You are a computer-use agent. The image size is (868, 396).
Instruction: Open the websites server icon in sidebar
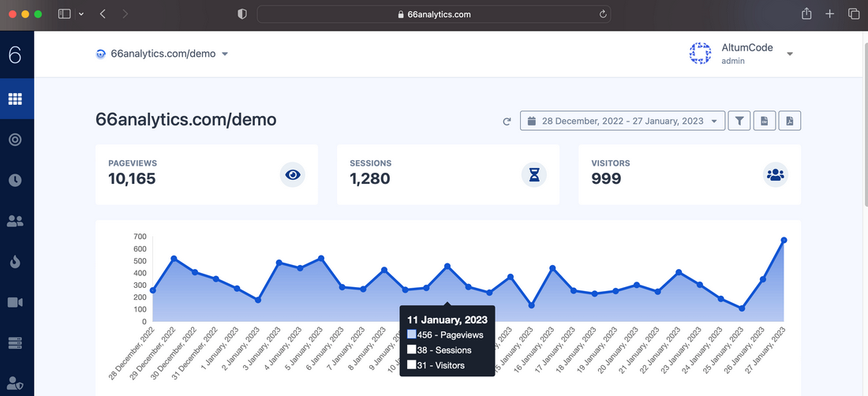click(x=15, y=343)
